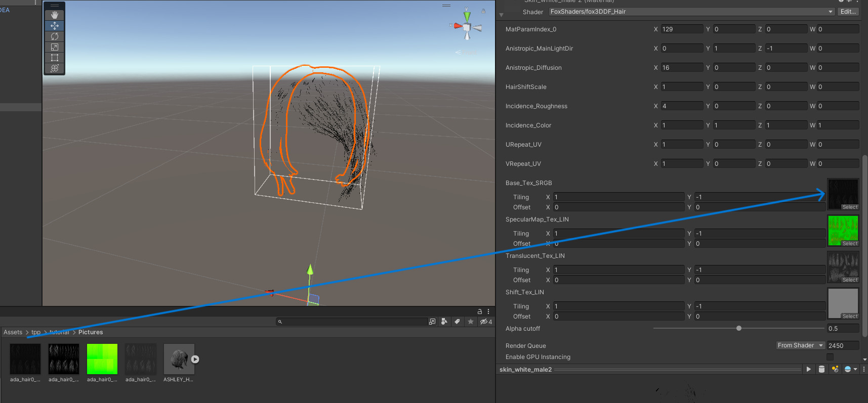
Task: Select the Move tool
Action: (x=55, y=26)
